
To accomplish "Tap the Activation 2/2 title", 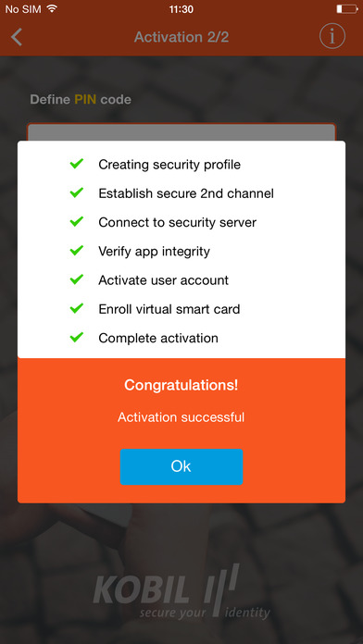I will click(x=181, y=37).
